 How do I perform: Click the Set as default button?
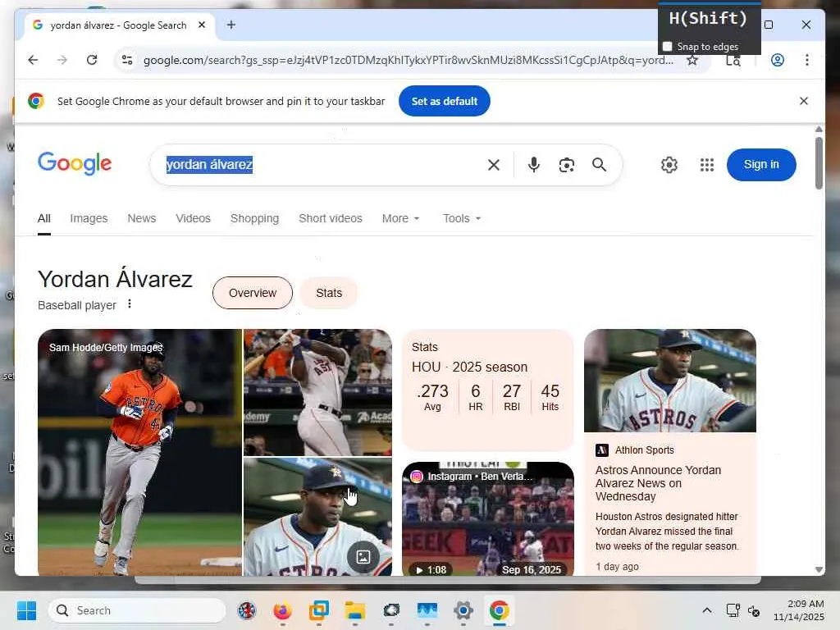coord(444,101)
